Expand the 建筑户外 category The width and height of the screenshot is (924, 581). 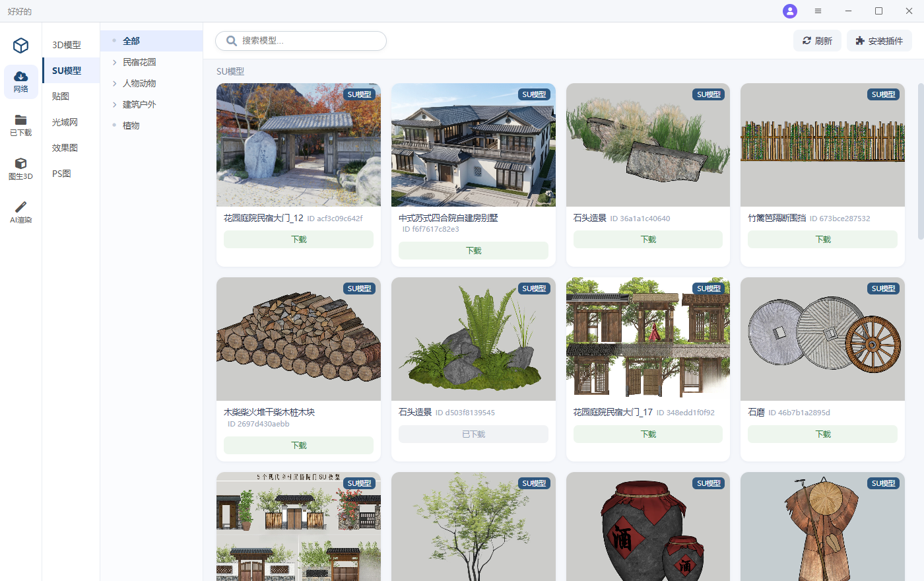point(151,104)
